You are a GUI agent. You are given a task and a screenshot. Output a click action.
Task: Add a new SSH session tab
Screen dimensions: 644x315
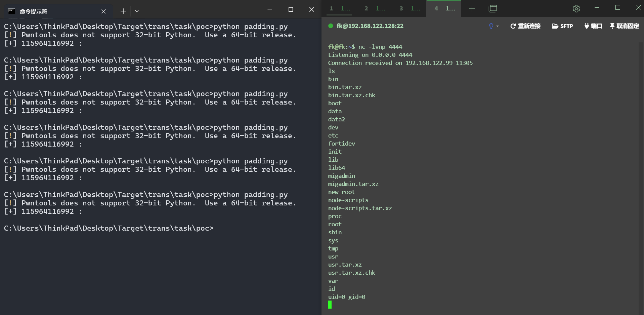click(x=472, y=9)
